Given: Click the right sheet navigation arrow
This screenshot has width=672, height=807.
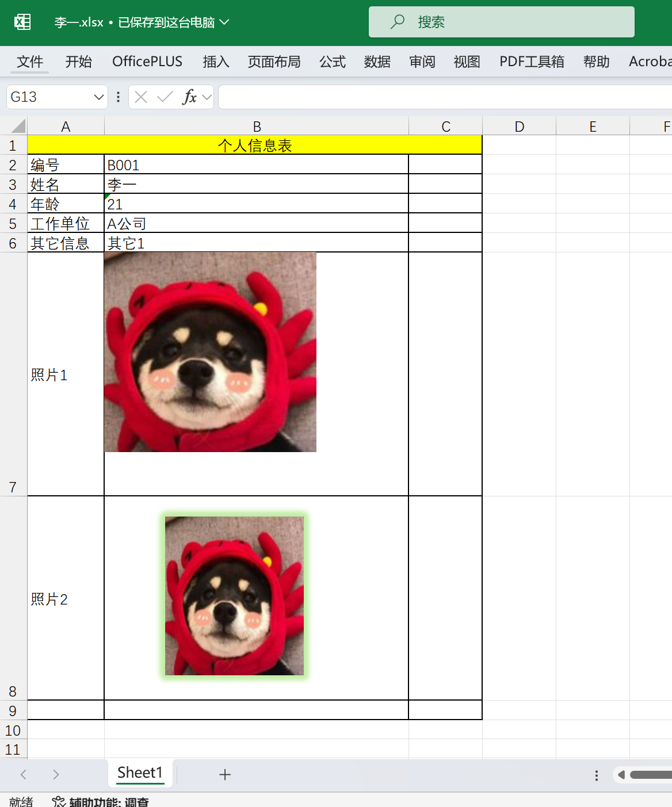Looking at the screenshot, I should click(56, 774).
